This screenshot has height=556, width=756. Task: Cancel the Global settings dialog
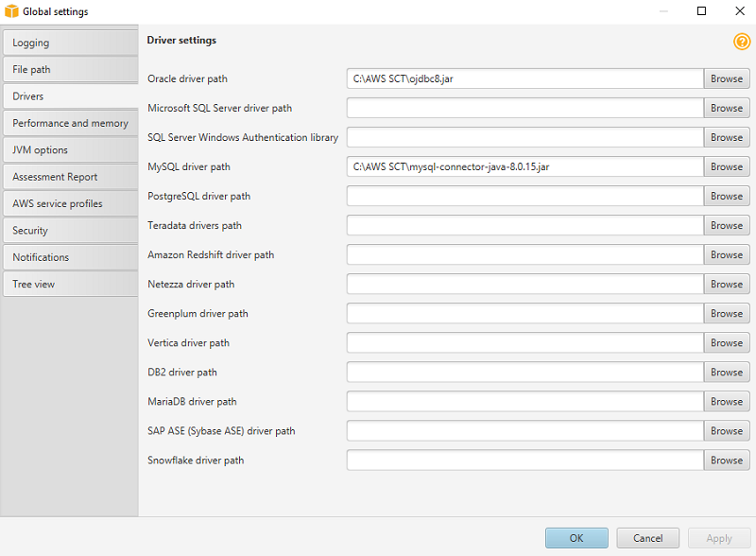click(x=647, y=537)
